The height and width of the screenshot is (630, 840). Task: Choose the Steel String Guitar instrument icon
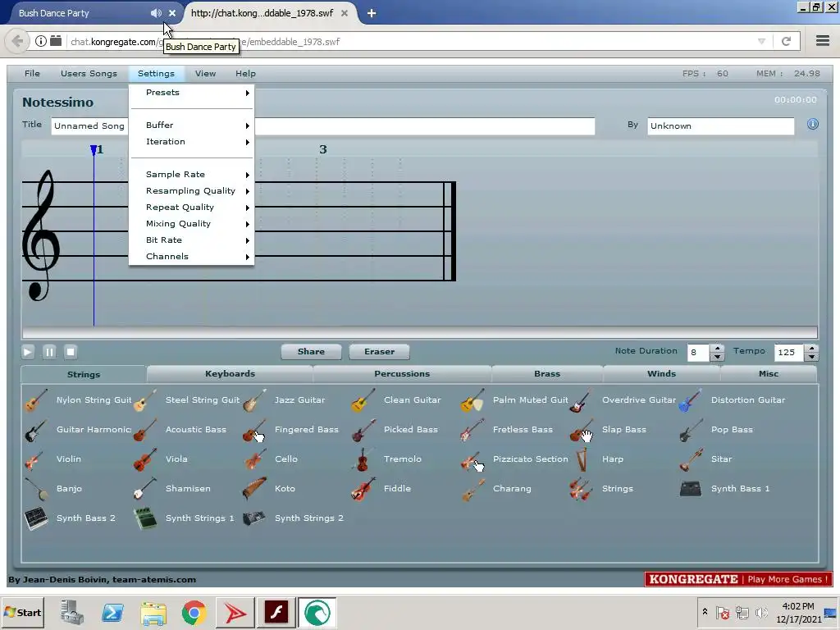click(x=145, y=400)
